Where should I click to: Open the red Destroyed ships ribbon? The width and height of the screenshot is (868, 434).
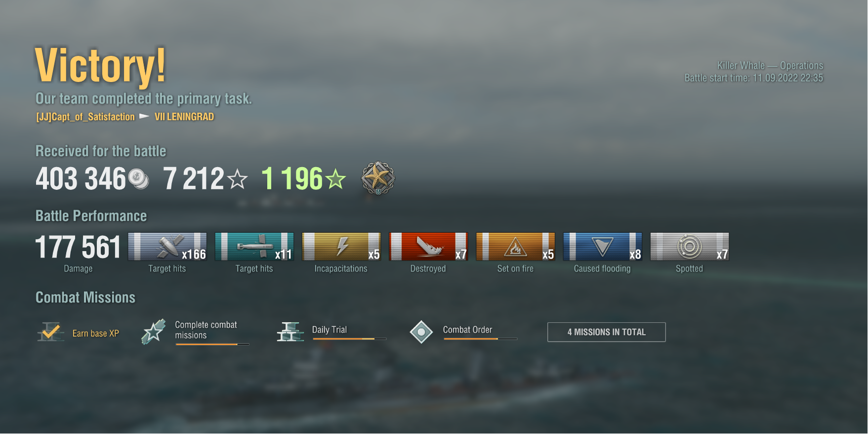point(428,246)
